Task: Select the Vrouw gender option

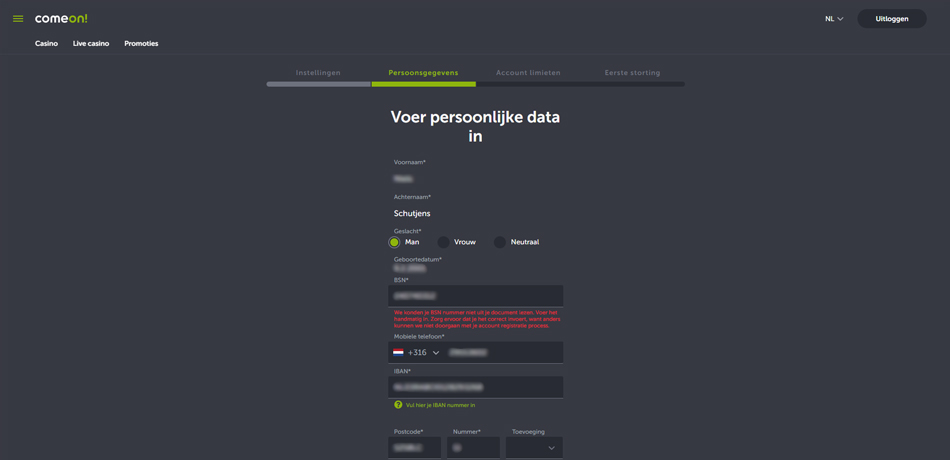Action: click(x=443, y=242)
